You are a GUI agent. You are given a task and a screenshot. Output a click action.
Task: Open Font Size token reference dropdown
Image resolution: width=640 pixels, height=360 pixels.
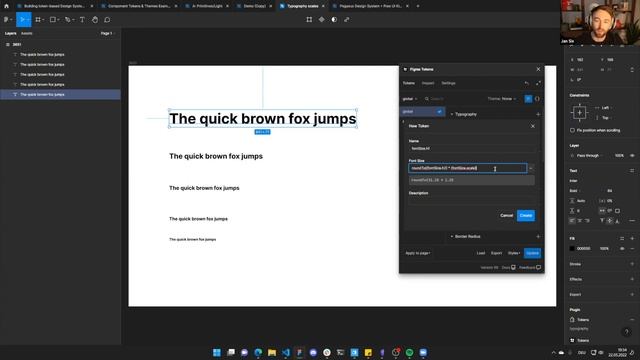pos(531,168)
